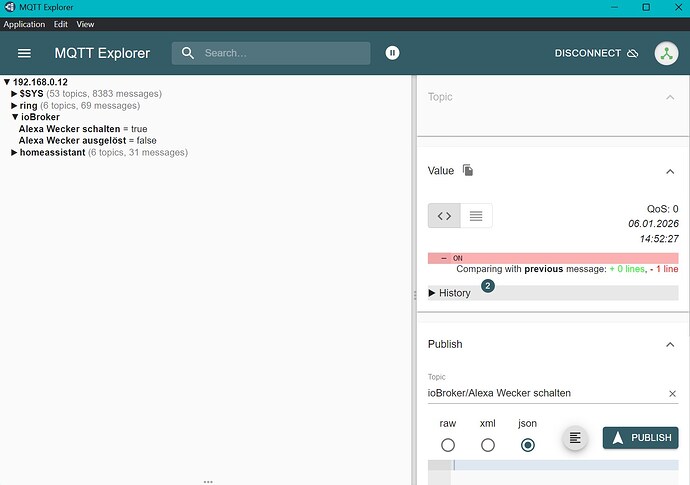690x485 pixels.
Task: Collapse the Value panel chevron
Action: (x=670, y=172)
